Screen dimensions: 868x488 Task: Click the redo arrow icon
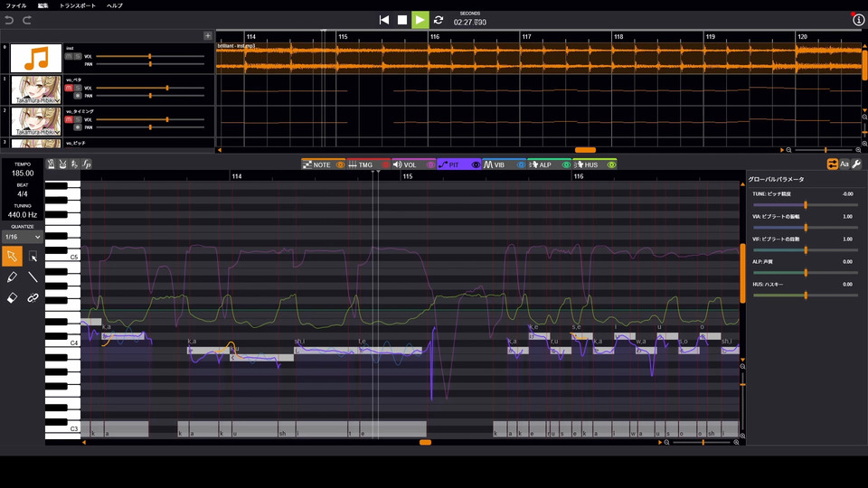(x=27, y=20)
